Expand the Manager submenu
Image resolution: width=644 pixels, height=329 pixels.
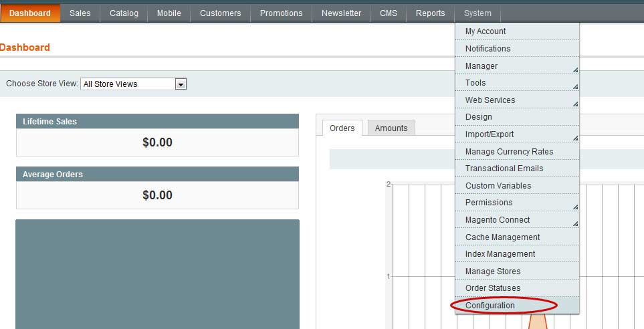[x=517, y=66]
